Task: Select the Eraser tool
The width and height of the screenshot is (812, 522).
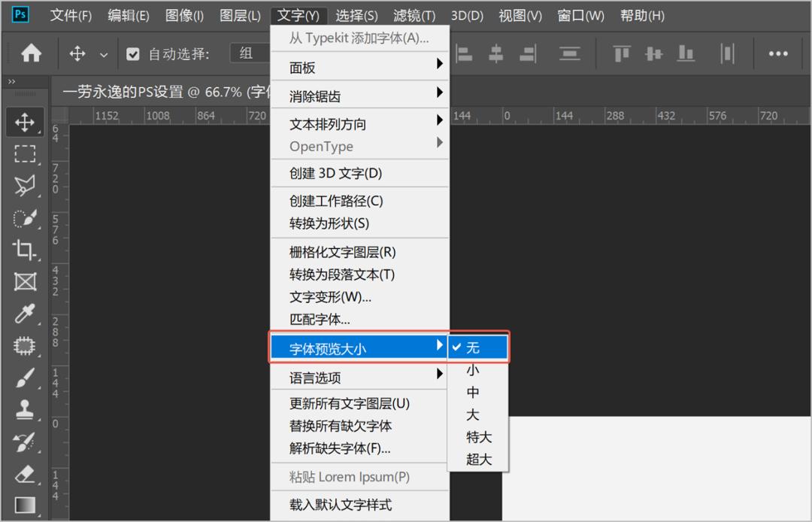Action: point(25,474)
